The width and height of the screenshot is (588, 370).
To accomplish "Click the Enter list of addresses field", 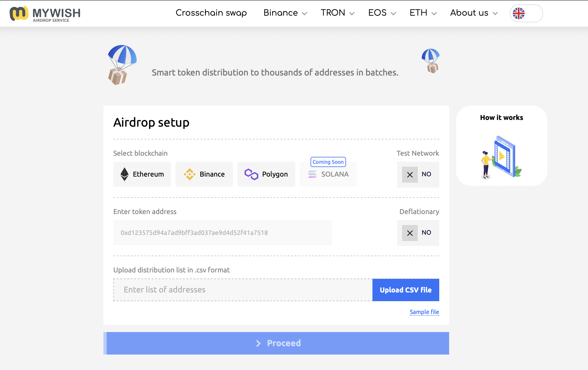I will tap(243, 290).
